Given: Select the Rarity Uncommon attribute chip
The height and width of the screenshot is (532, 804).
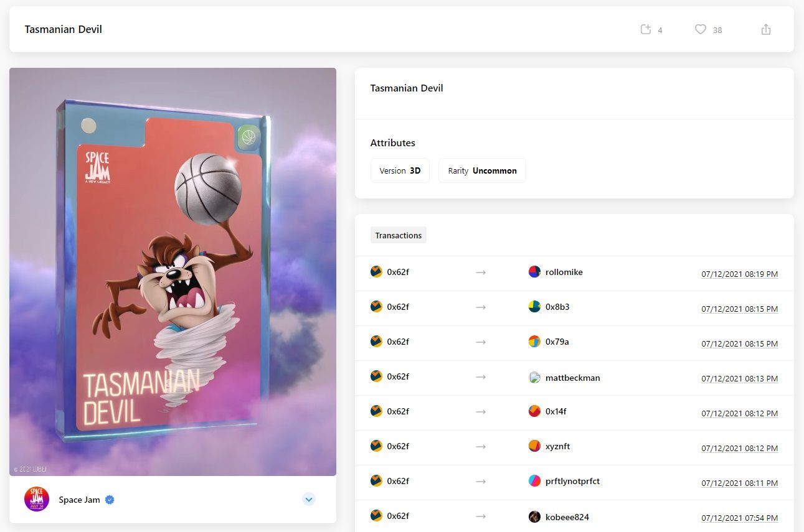Looking at the screenshot, I should point(482,170).
